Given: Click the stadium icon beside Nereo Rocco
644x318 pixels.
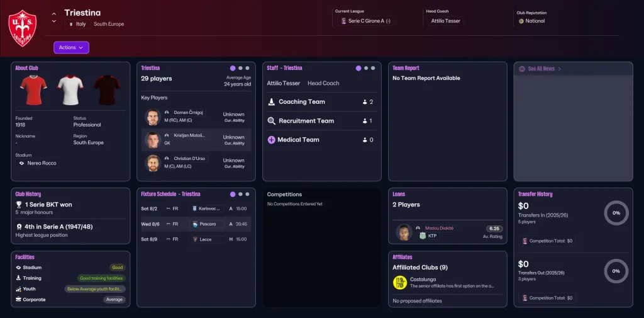Looking at the screenshot, I should point(22,163).
